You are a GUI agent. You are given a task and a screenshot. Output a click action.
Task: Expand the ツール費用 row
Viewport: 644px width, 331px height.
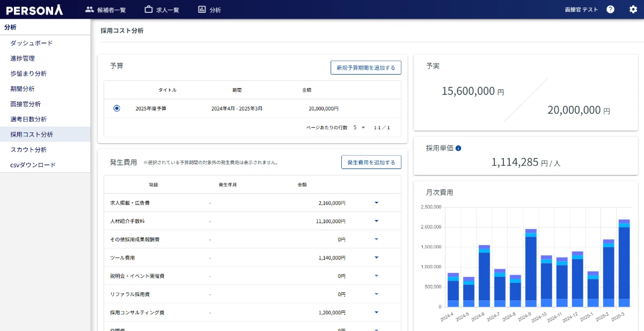[x=376, y=258]
